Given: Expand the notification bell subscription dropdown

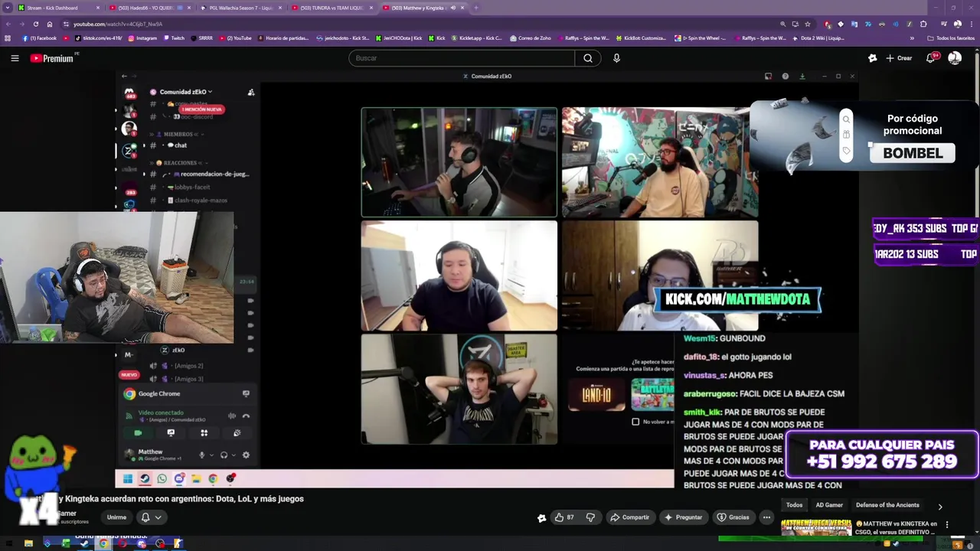Looking at the screenshot, I should [152, 517].
